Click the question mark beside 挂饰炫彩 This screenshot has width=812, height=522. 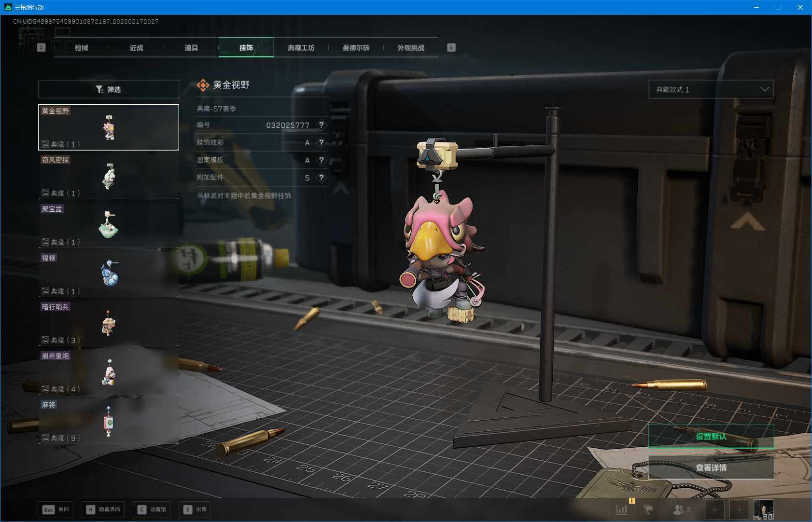(x=322, y=143)
